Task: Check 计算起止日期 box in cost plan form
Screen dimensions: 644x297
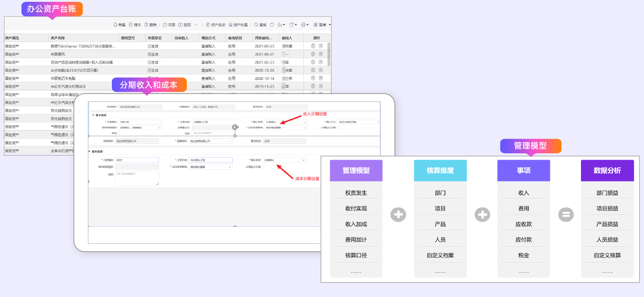Action: point(264,167)
